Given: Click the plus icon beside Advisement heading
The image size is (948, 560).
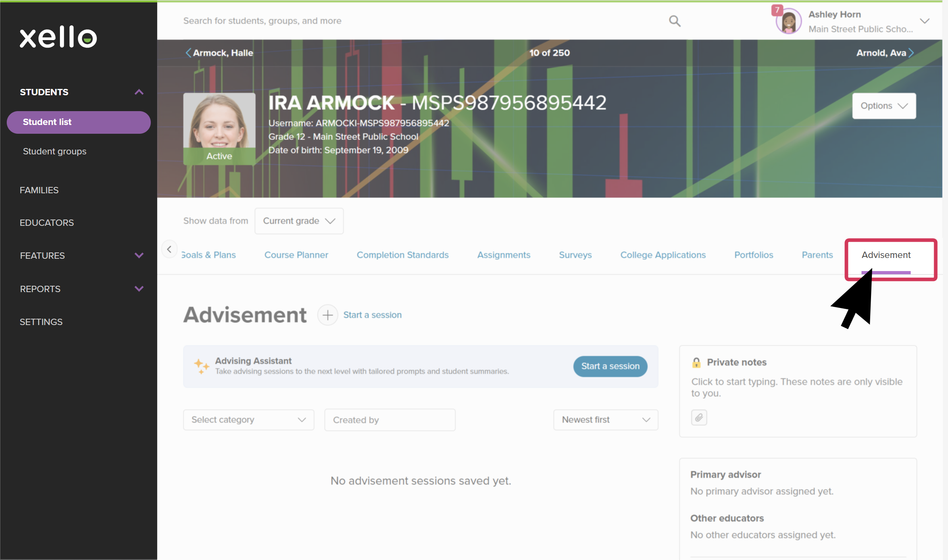Looking at the screenshot, I should (327, 315).
